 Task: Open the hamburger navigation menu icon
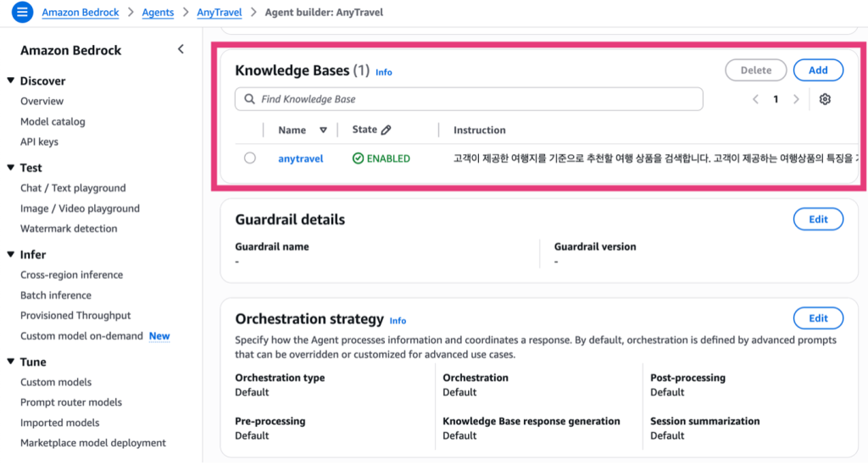coord(22,13)
